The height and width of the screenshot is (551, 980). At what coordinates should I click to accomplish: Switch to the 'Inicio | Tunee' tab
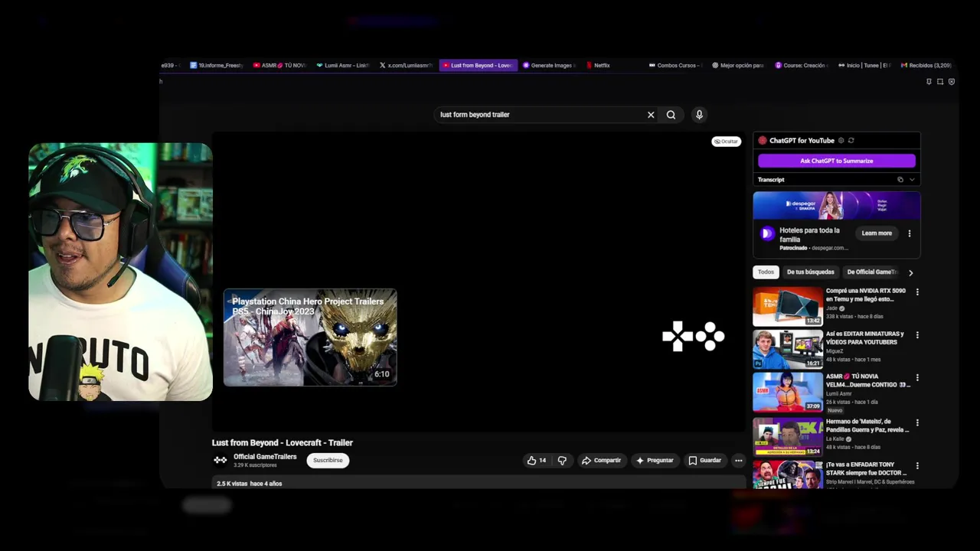[x=866, y=66]
